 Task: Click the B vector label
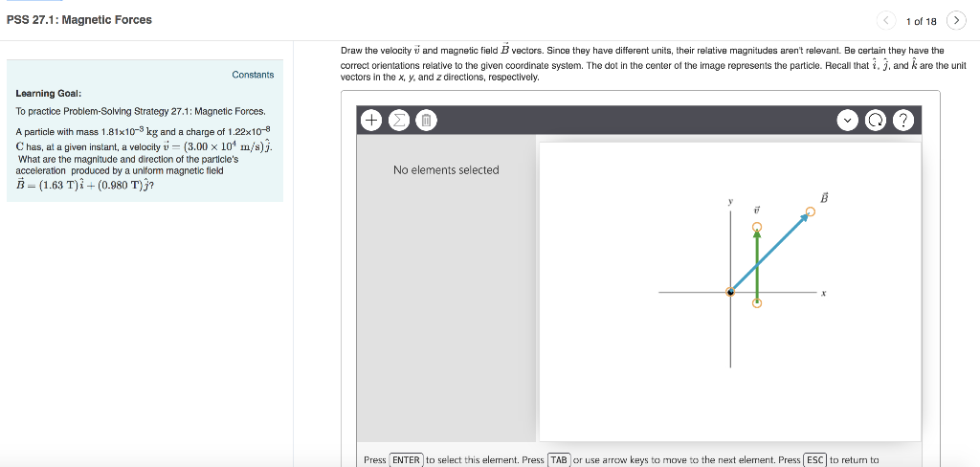point(824,197)
